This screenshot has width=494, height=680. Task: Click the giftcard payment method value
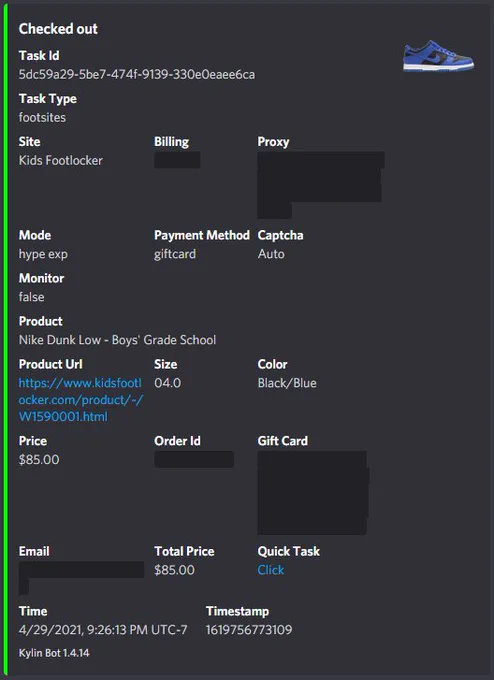175,254
